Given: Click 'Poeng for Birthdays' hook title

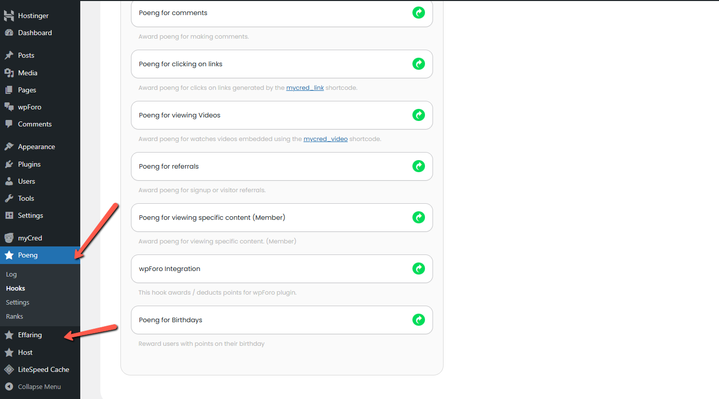Looking at the screenshot, I should (170, 320).
